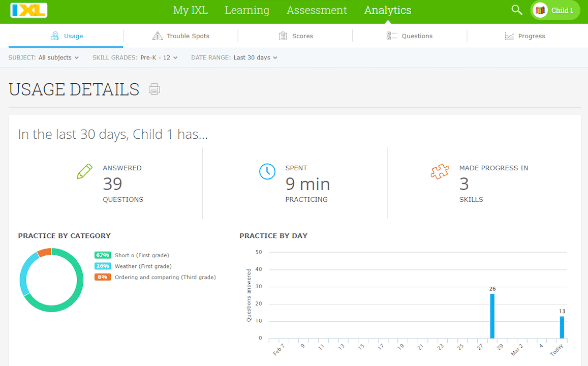588x366 pixels.
Task: Click the orange puzzle Made Progress icon
Action: [x=440, y=171]
